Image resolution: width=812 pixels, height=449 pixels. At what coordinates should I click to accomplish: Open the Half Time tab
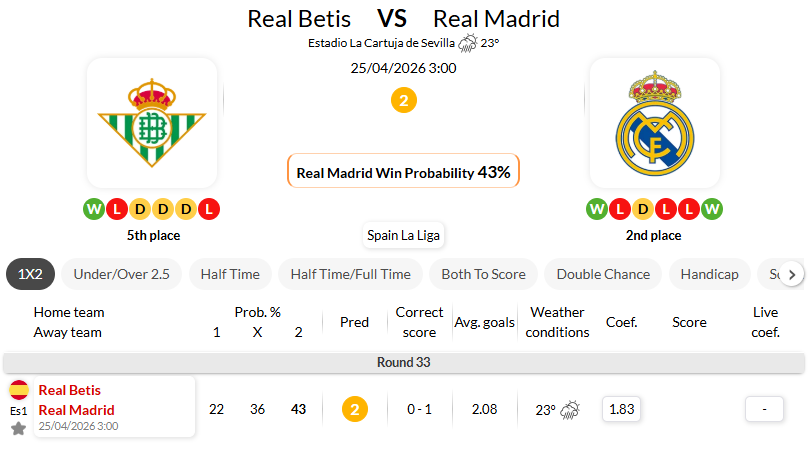click(x=230, y=274)
